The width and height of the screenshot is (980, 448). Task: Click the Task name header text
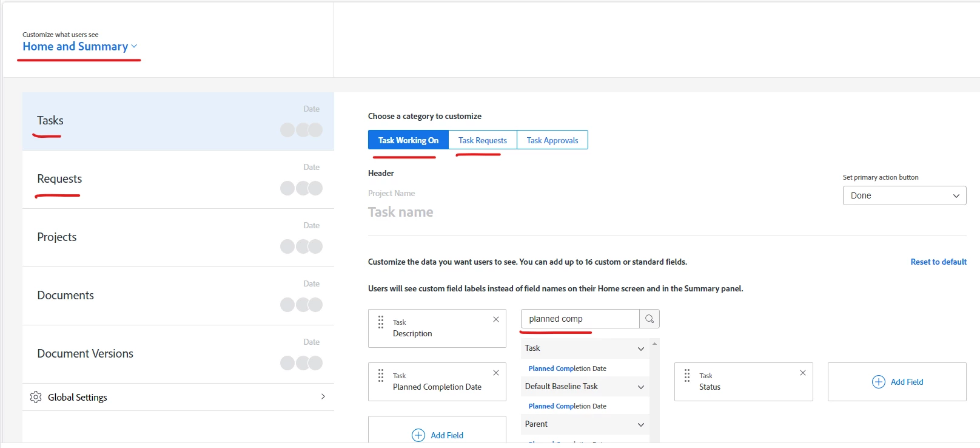coord(400,212)
